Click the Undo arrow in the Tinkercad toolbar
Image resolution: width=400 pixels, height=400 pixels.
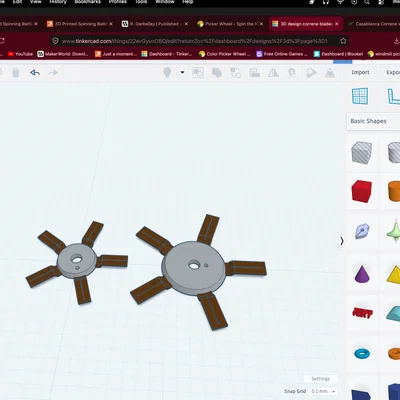tap(35, 72)
